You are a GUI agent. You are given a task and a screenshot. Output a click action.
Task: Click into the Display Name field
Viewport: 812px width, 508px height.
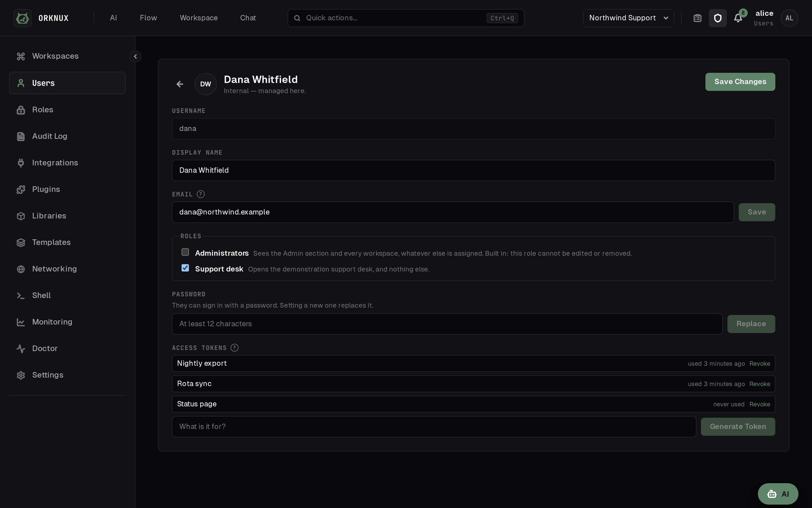click(473, 170)
